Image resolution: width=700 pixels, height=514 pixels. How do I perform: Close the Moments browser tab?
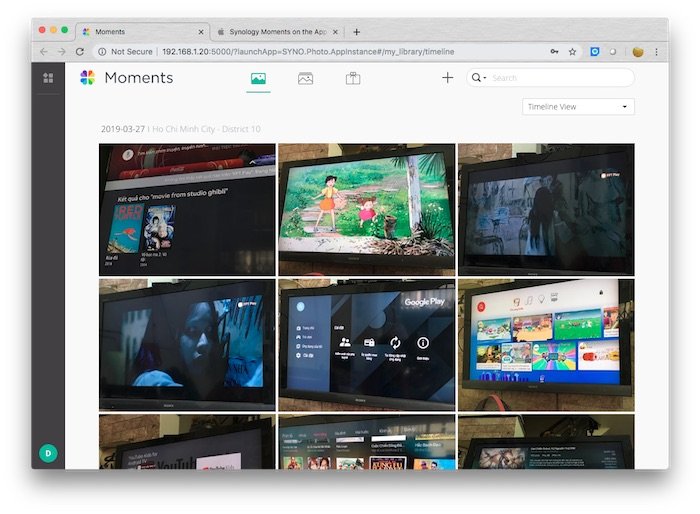[x=201, y=32]
